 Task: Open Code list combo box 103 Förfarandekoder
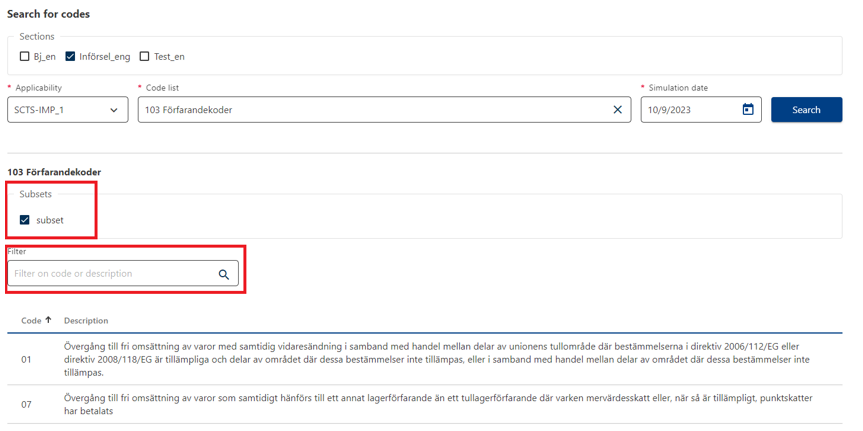[370, 110]
